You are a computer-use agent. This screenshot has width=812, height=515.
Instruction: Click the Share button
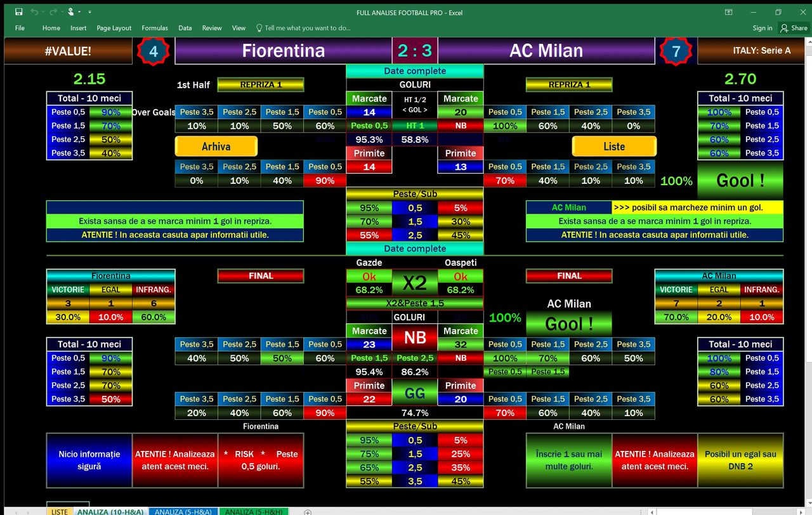(x=794, y=28)
